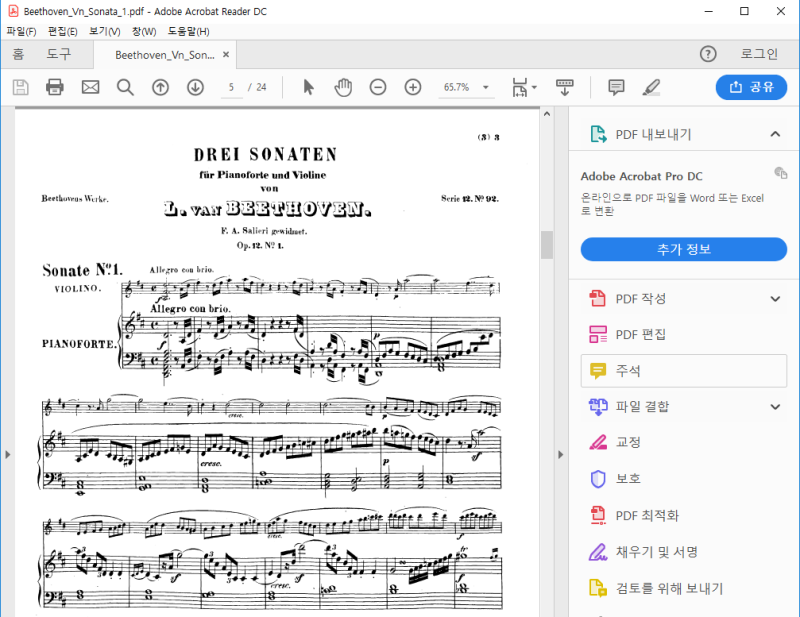800x617 pixels.
Task: Click the document vertical scrollbar thumb
Action: pyautogui.click(x=547, y=245)
